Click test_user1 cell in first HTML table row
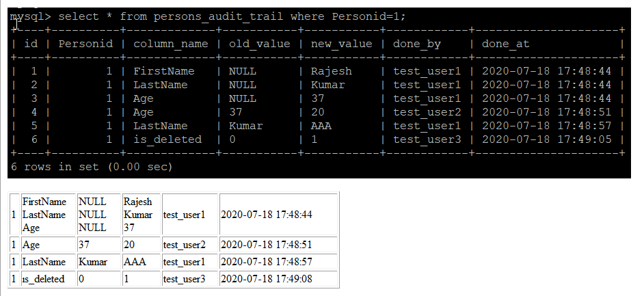The height and width of the screenshot is (296, 644). 190,215
